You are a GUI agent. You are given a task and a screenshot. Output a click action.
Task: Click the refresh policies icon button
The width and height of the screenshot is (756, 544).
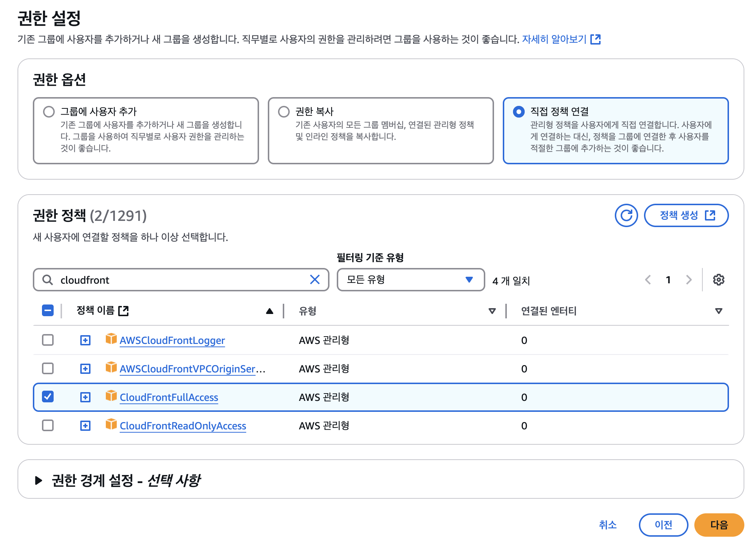point(626,215)
